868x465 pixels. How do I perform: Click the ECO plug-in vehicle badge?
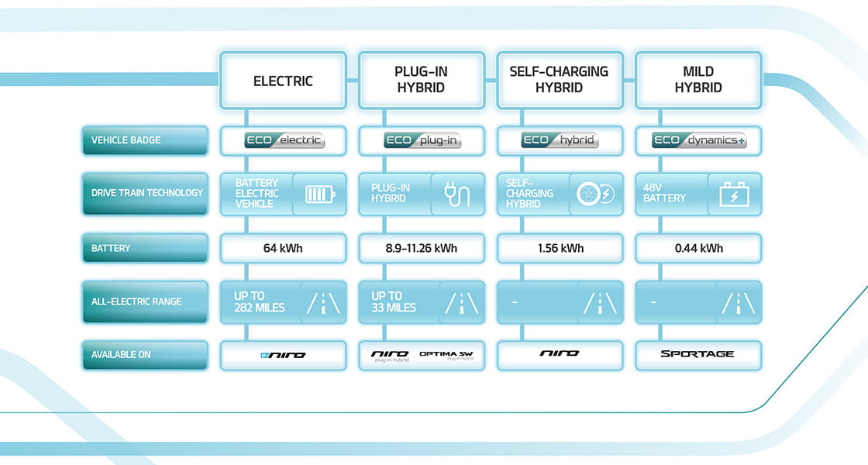tap(422, 140)
